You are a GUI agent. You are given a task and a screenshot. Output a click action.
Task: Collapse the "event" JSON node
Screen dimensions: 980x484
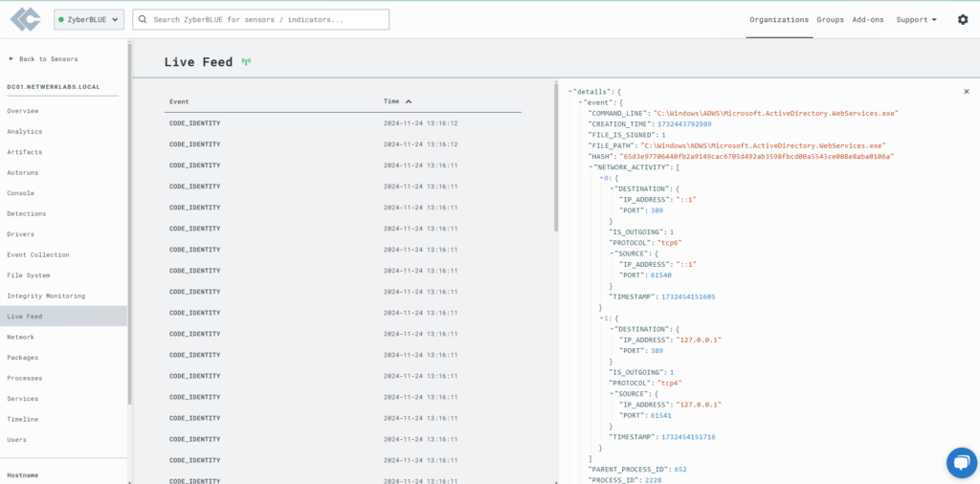coord(581,102)
